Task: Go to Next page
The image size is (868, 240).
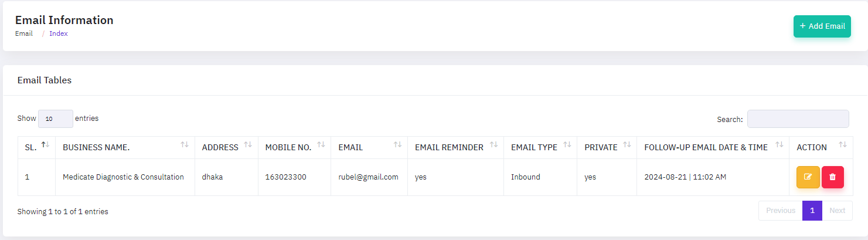Action: 837,211
